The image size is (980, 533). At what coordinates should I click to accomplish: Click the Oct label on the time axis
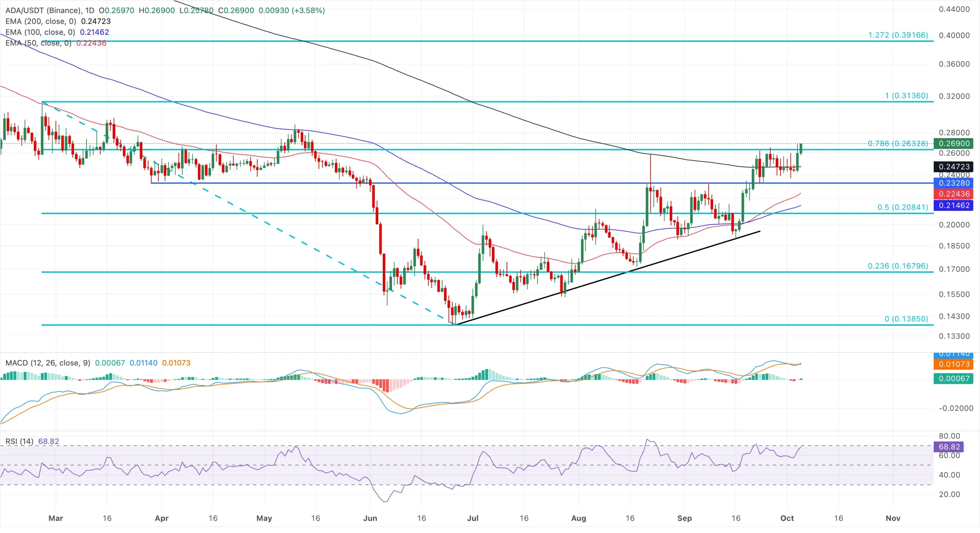tap(787, 518)
